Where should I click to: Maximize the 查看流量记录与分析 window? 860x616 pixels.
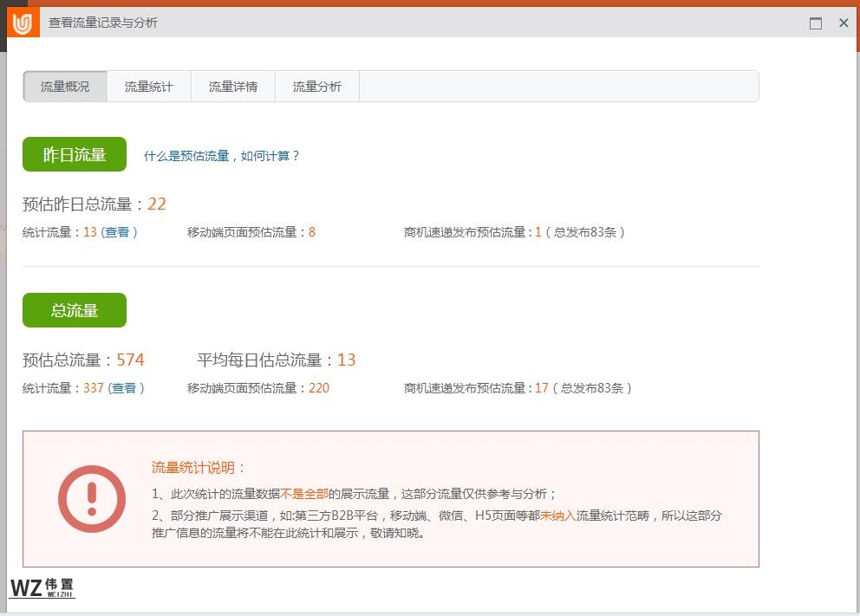[815, 23]
